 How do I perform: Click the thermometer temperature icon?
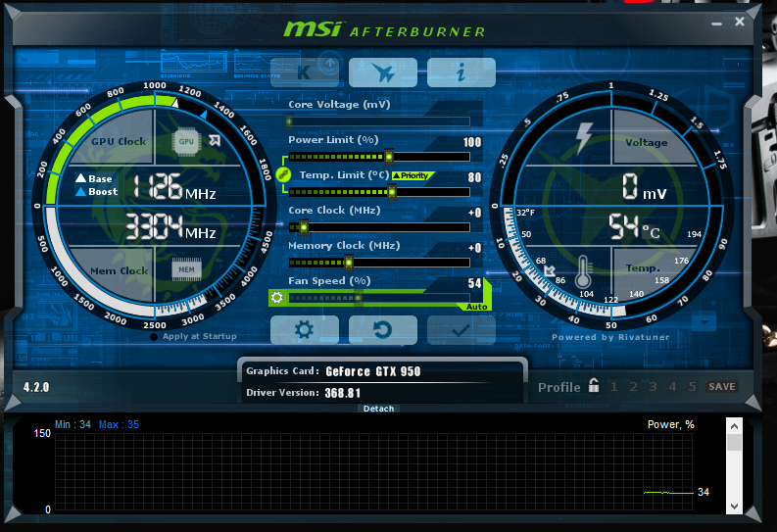click(583, 271)
